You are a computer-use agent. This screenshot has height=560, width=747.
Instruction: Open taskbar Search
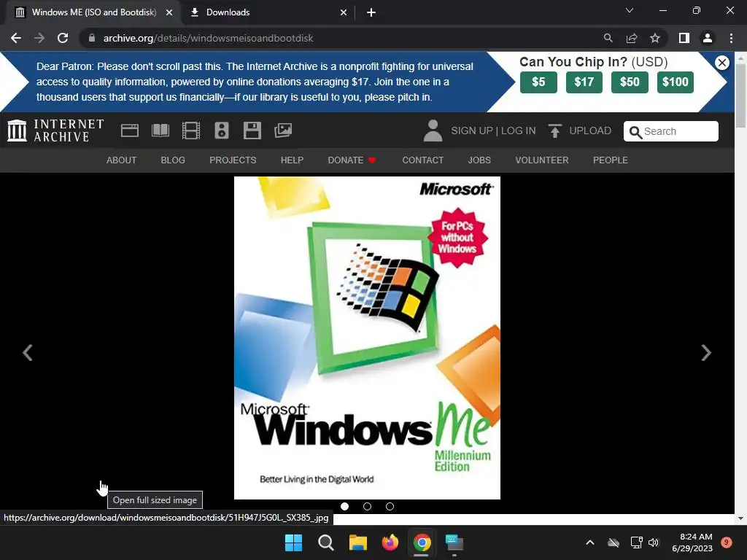(x=326, y=542)
